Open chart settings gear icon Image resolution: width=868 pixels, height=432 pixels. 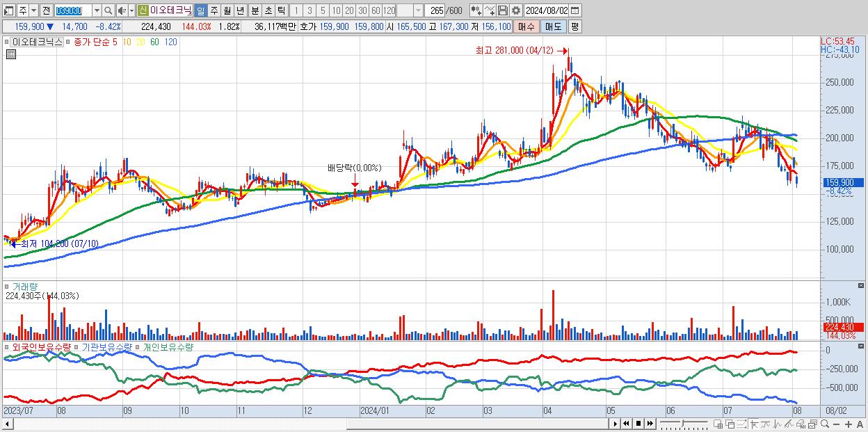[516, 10]
